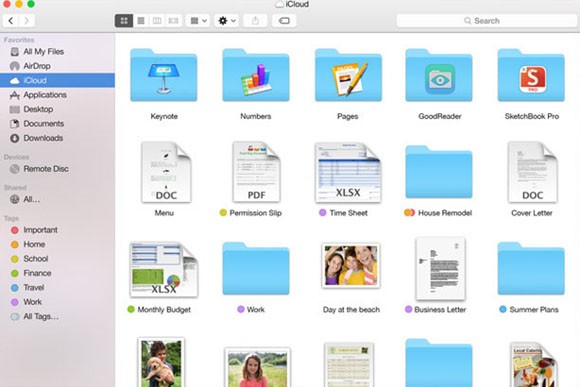Screen dimensions: 580x387
Task: Filter by the orange Home tag
Action: [x=57, y=244]
